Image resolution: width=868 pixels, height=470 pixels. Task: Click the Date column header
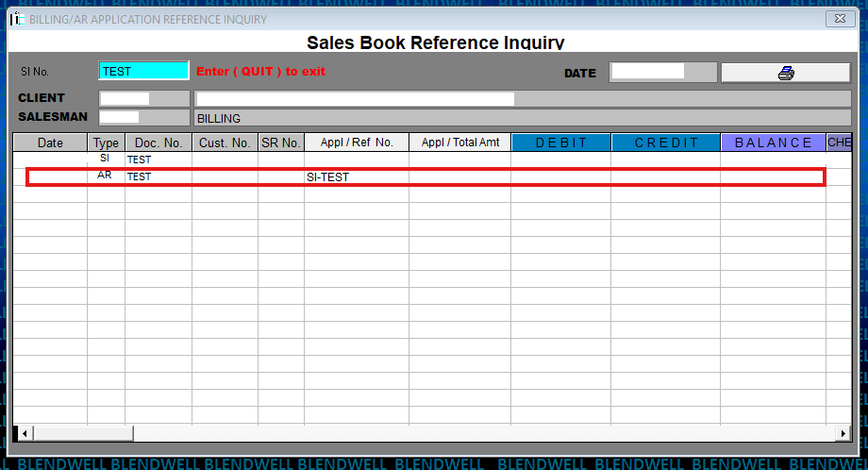pyautogui.click(x=50, y=143)
